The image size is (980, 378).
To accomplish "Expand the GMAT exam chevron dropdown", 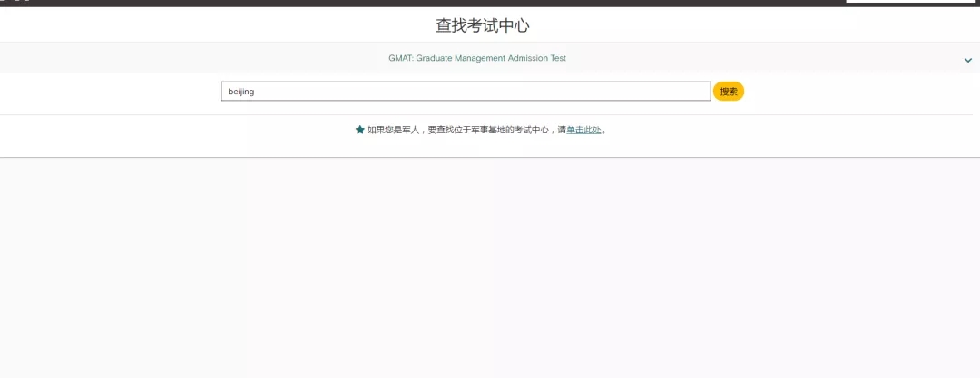I will pos(968,60).
